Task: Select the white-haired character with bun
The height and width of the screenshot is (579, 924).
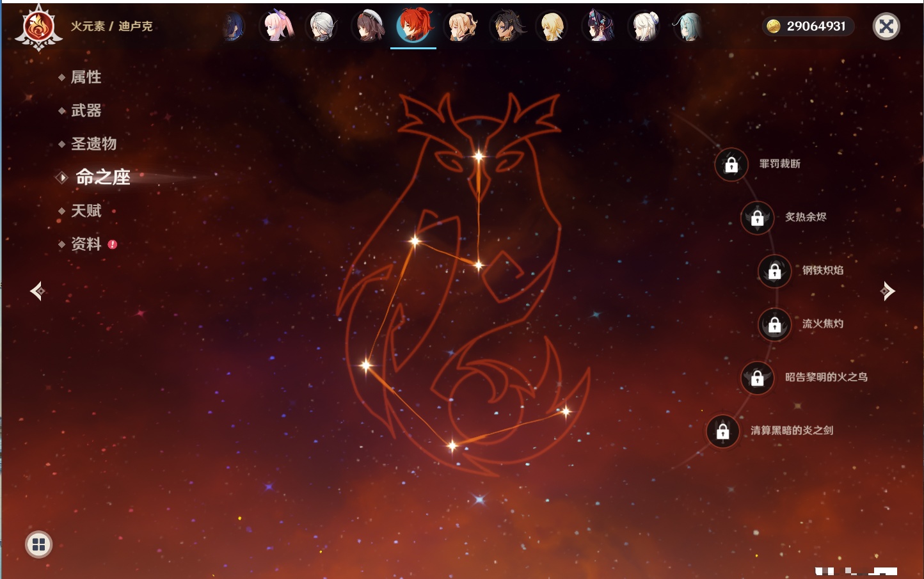Action: 644,26
